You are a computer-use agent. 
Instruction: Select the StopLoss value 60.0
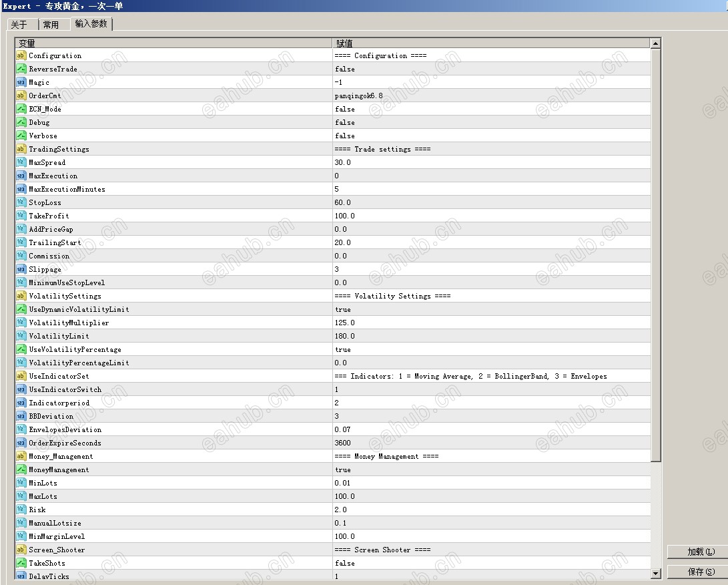[x=342, y=202]
